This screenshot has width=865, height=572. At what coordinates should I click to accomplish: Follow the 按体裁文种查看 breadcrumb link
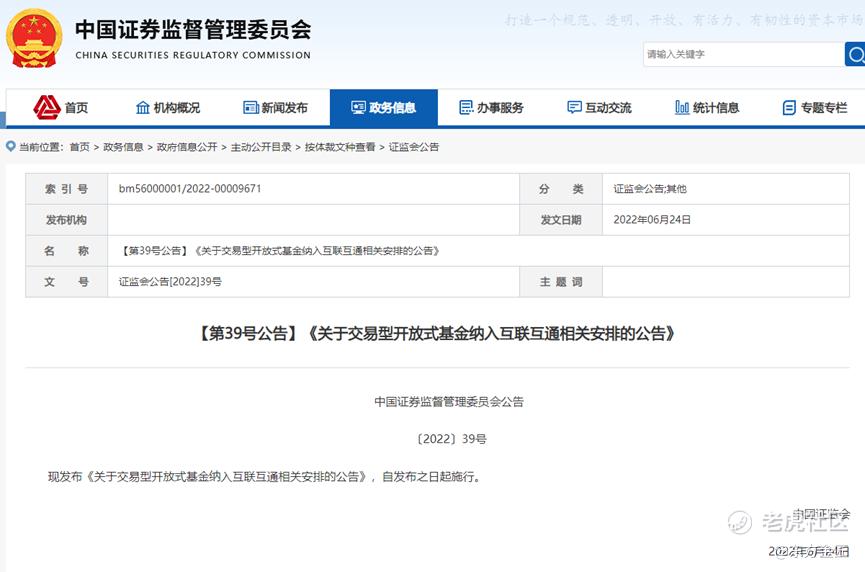click(x=340, y=147)
